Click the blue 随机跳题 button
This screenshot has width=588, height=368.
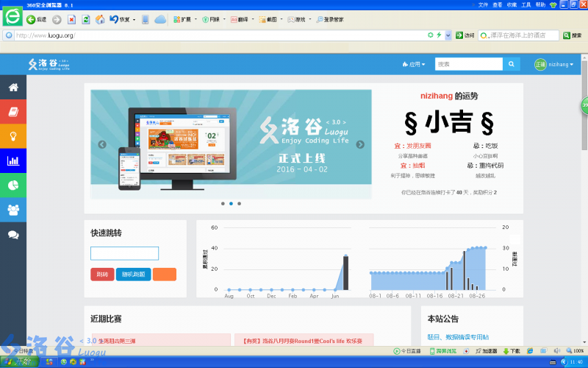(134, 275)
